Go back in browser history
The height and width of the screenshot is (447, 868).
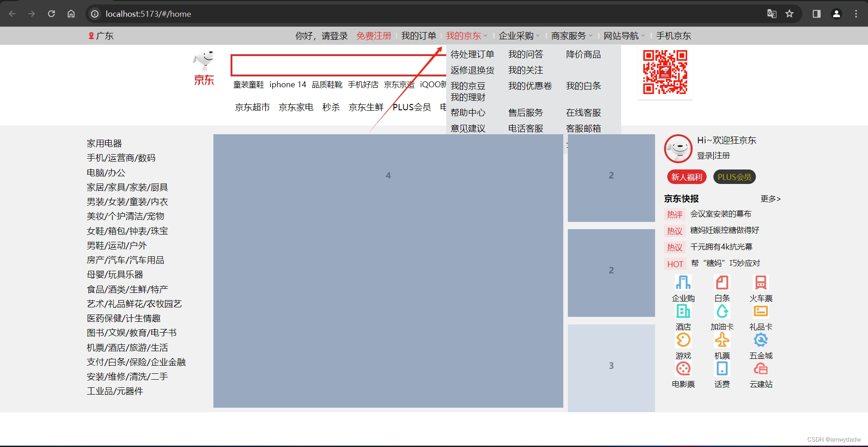tap(12, 14)
